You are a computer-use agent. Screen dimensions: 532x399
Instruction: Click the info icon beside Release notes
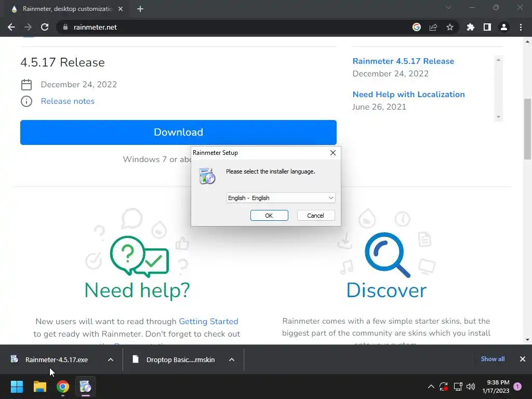tap(26, 101)
